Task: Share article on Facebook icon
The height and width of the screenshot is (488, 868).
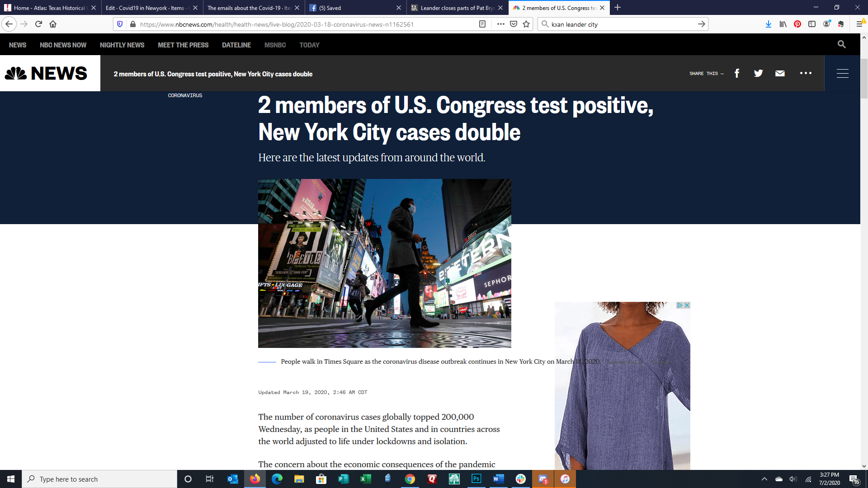Action: coord(737,73)
